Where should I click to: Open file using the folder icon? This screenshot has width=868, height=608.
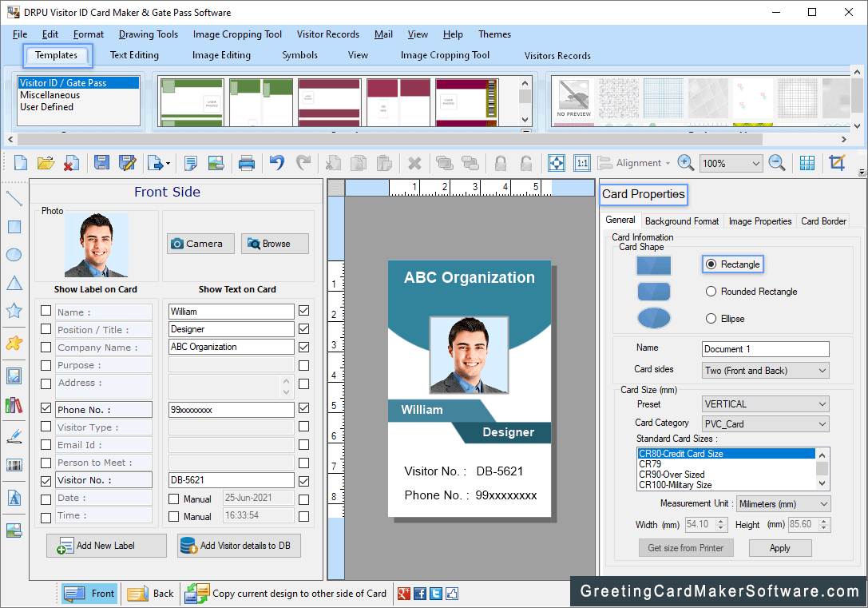[46, 163]
